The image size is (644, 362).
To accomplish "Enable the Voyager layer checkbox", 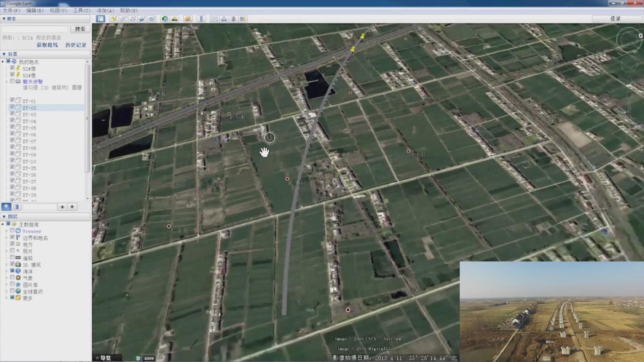I will (12, 231).
